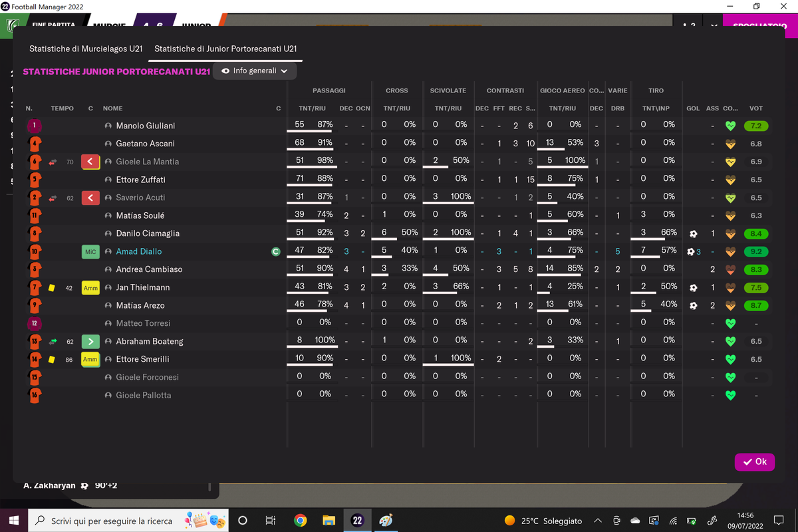Viewport: 798px width, 532px height.
Task: Open player Gioele Forconesi's name link
Action: coord(147,377)
